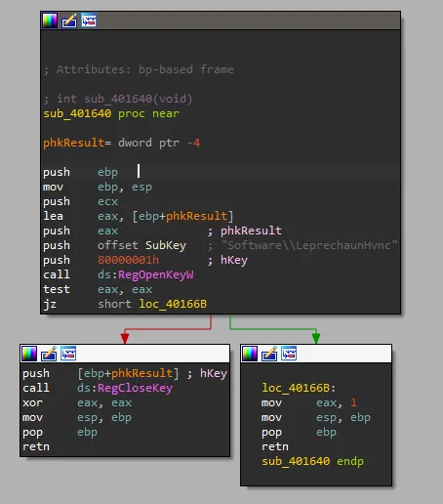This screenshot has width=443, height=504.
Task: Click the 'push ebp' line in top block
Action: [x=80, y=172]
